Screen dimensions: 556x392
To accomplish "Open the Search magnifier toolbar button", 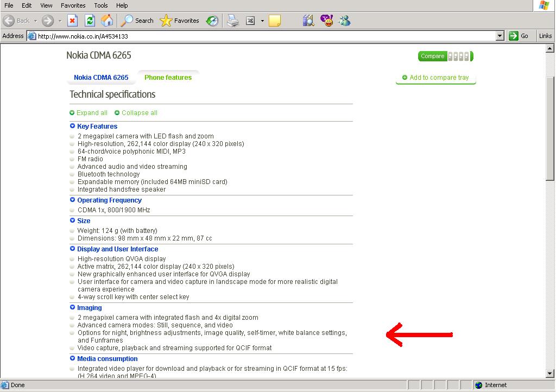I will click(x=137, y=21).
